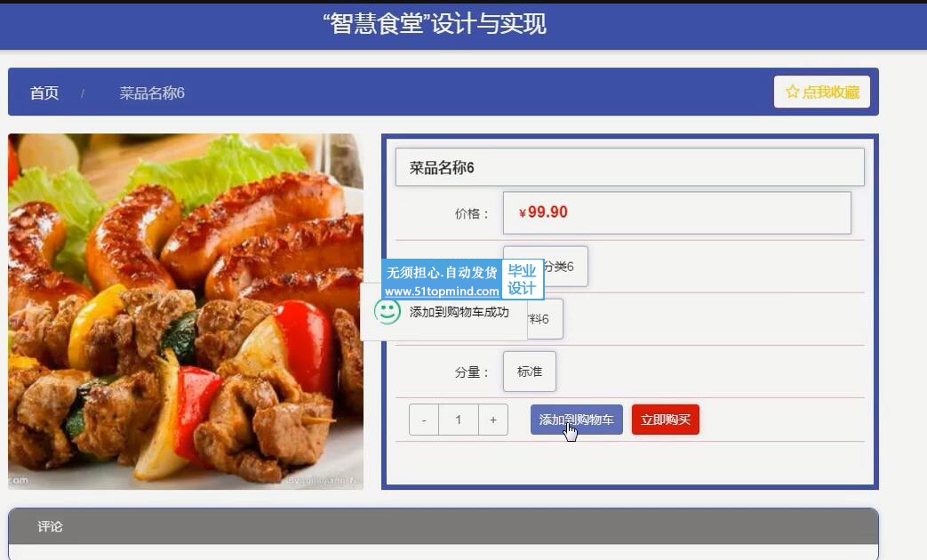Click 菜品名称6 in the breadcrumb bar
Viewport: 927px width, 560px height.
(152, 92)
